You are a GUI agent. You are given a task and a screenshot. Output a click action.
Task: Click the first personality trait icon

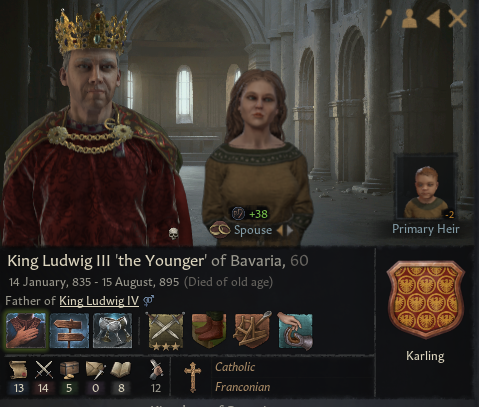click(x=26, y=330)
